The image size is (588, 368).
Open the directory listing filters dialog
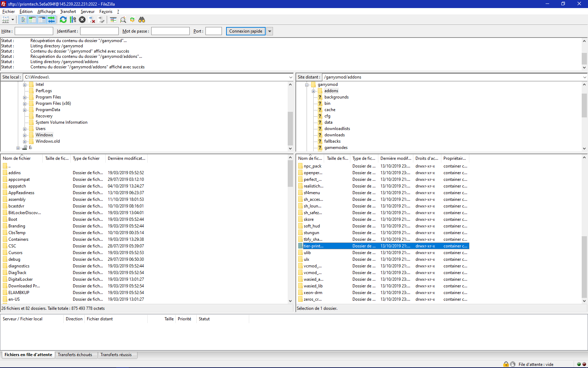coord(113,20)
